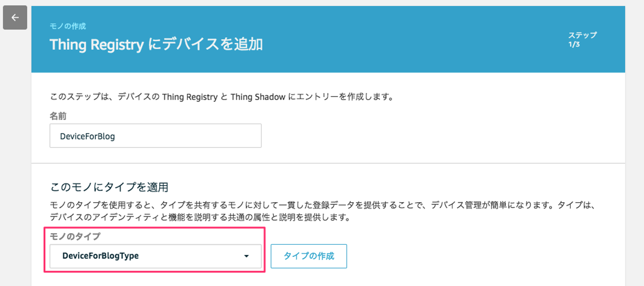Click the モノのタイプ field label
This screenshot has width=644, height=286.
click(75, 236)
